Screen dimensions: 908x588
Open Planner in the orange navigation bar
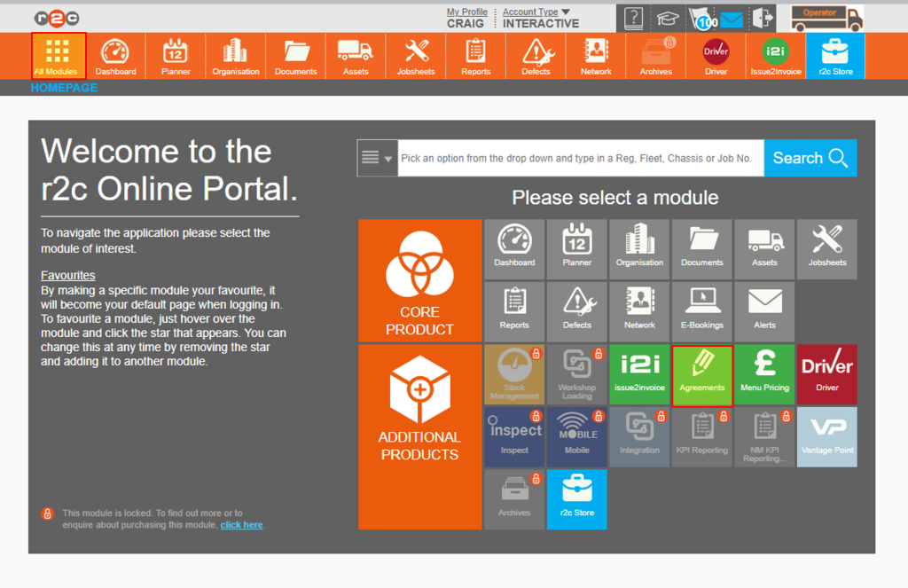coord(176,56)
